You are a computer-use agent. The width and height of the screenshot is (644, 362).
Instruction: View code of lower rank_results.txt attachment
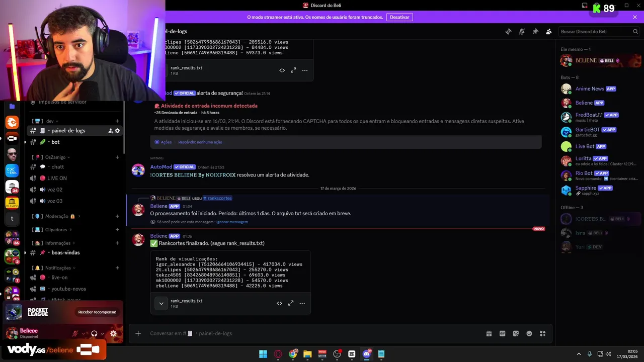tap(279, 303)
